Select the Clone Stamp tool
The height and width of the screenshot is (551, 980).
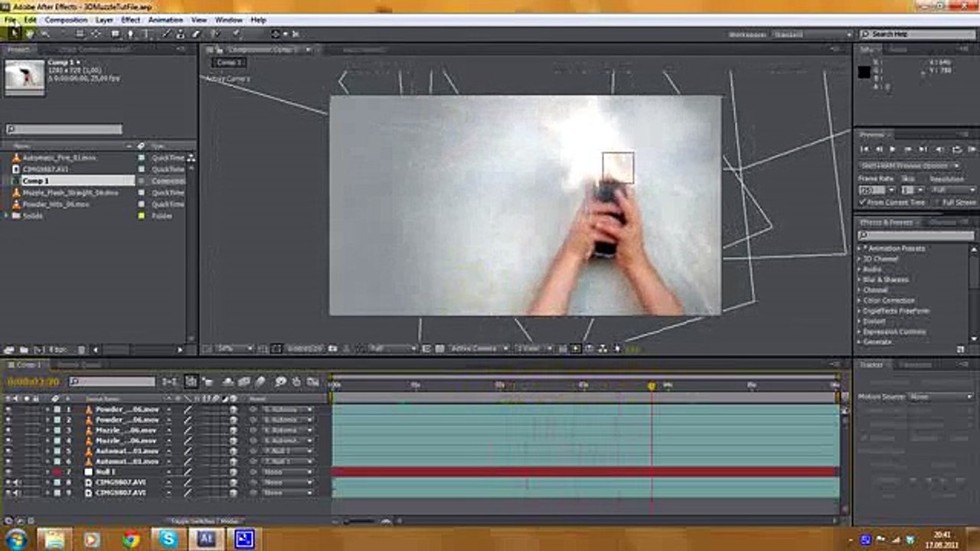tap(181, 34)
